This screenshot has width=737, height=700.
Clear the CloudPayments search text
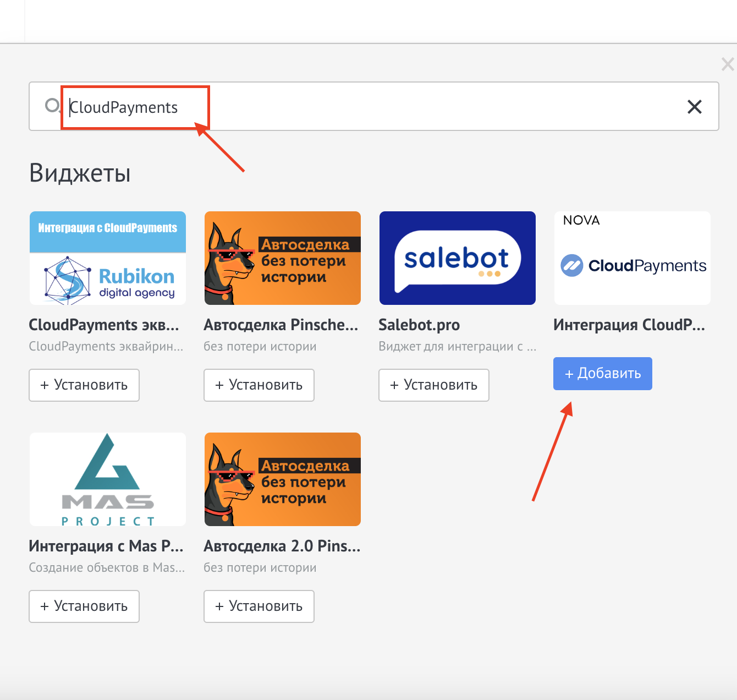point(694,107)
